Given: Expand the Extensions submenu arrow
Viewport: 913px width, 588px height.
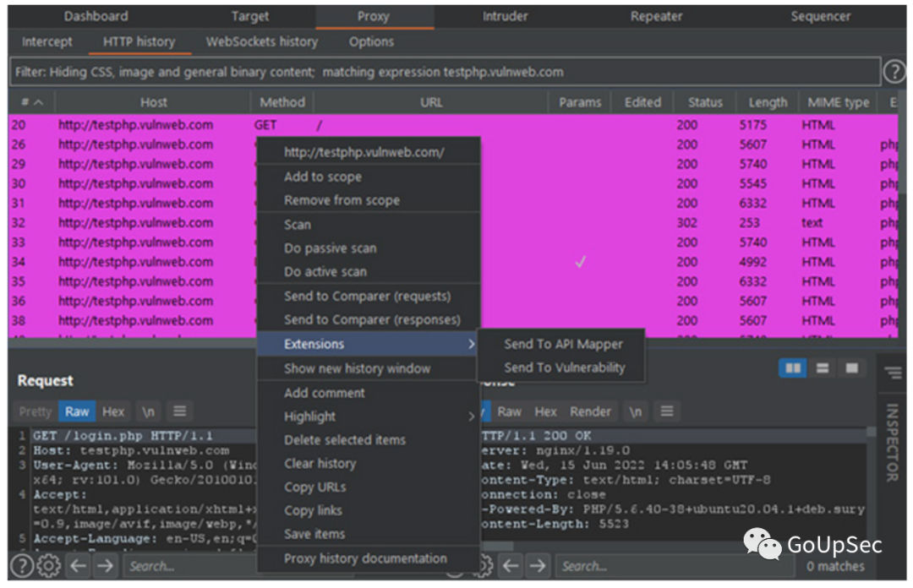Looking at the screenshot, I should pyautogui.click(x=471, y=344).
